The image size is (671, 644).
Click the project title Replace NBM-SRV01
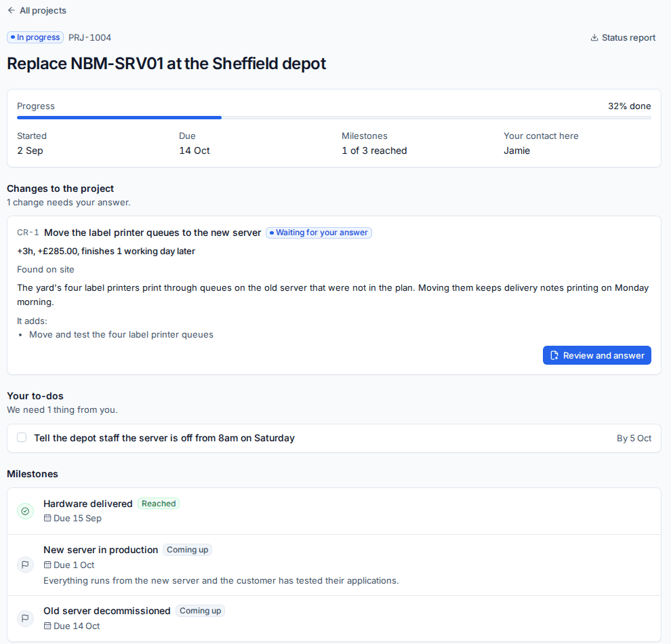point(167,63)
